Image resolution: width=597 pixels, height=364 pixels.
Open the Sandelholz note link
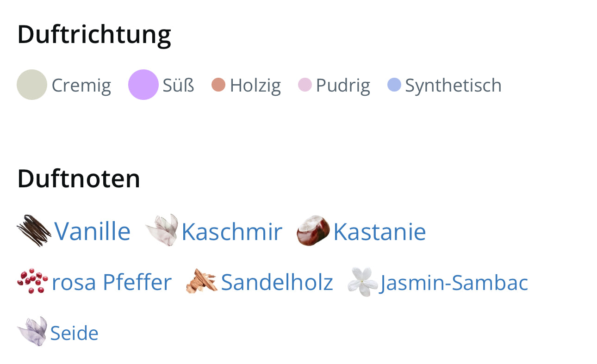coord(277,282)
